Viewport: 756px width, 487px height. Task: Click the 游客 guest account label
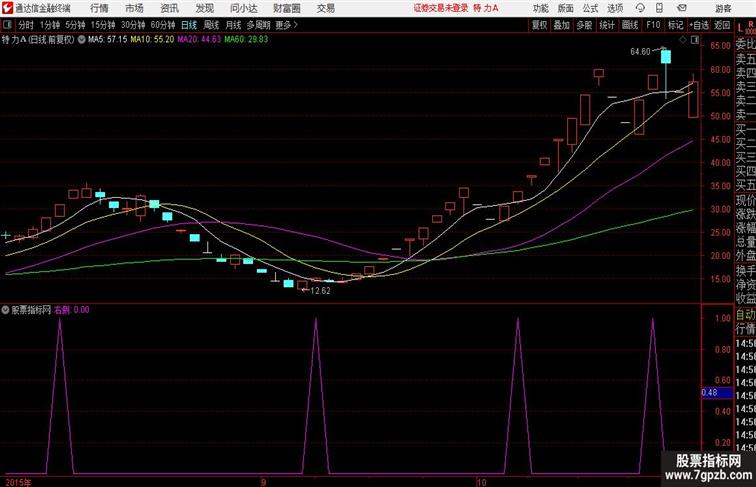723,8
